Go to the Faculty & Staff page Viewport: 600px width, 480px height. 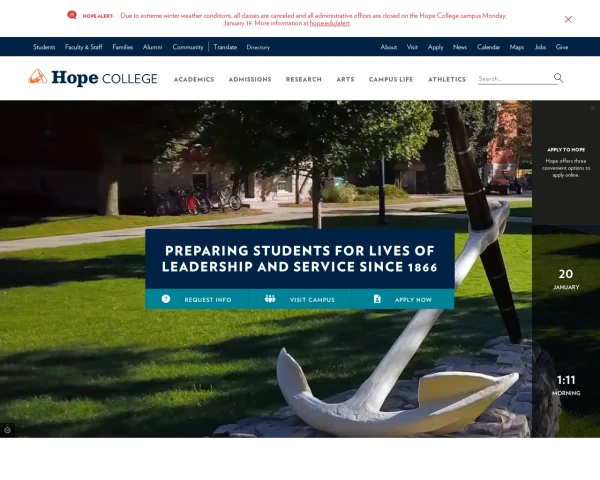pos(83,47)
